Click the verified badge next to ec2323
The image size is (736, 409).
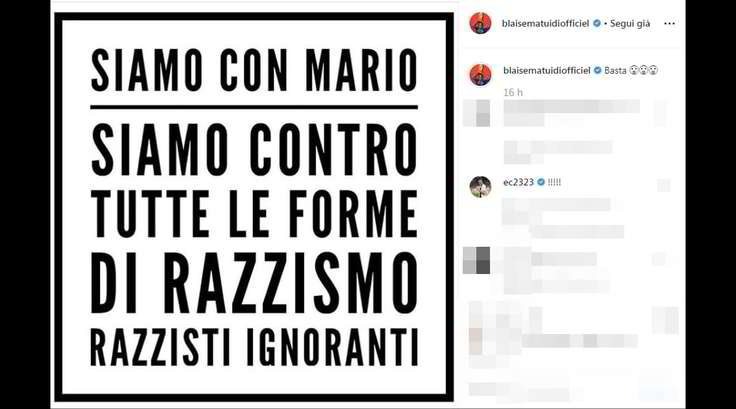(541, 182)
